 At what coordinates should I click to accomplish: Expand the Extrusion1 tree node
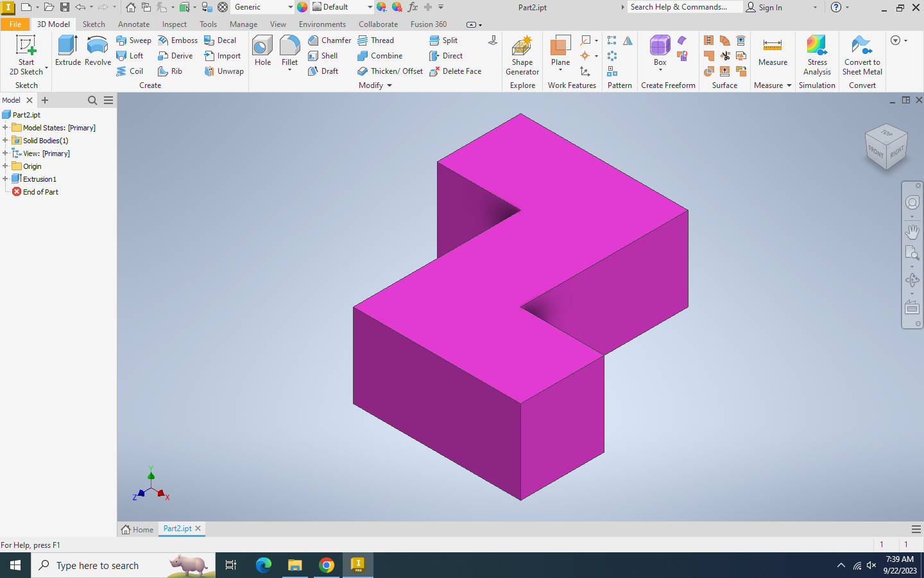(x=5, y=179)
